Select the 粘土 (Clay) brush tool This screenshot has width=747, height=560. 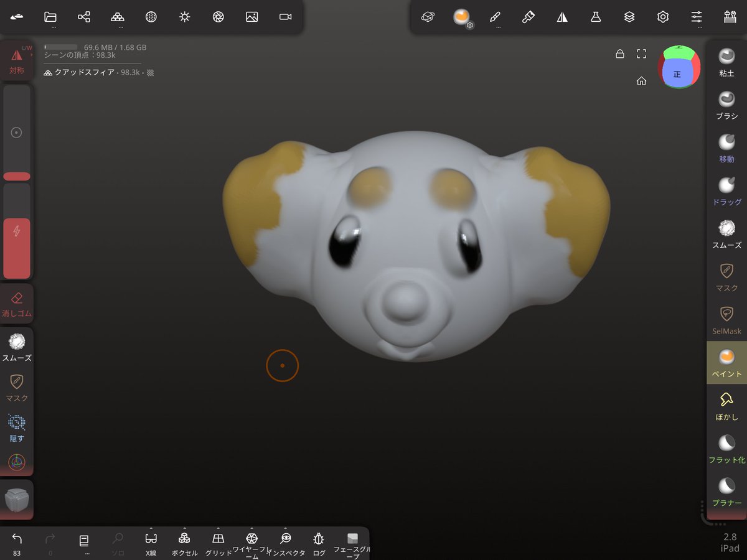[726, 62]
